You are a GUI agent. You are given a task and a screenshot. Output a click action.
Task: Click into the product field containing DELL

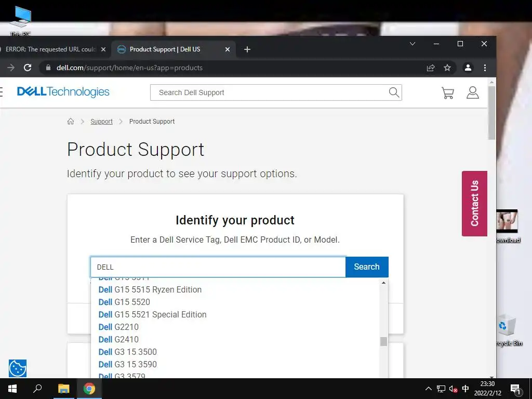tap(218, 267)
